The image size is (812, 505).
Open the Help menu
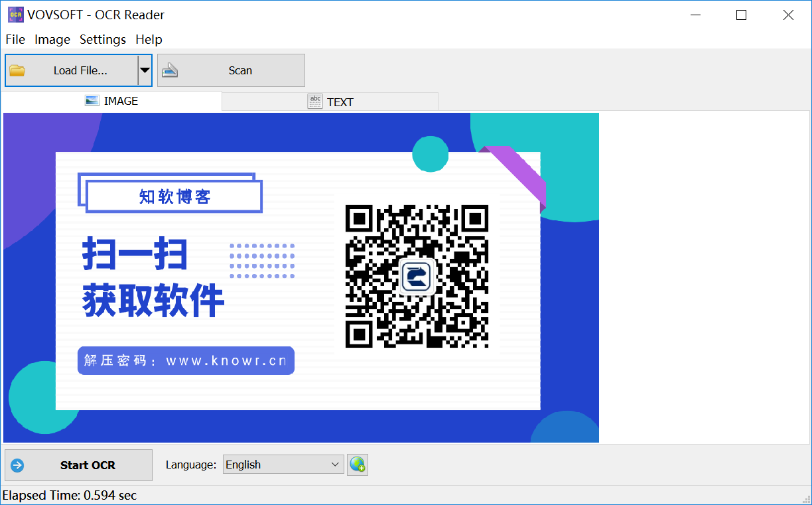click(149, 39)
